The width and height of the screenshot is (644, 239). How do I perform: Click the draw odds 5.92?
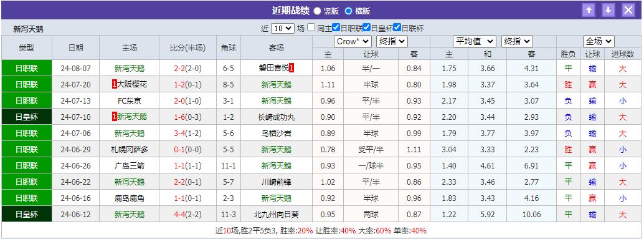488,214
